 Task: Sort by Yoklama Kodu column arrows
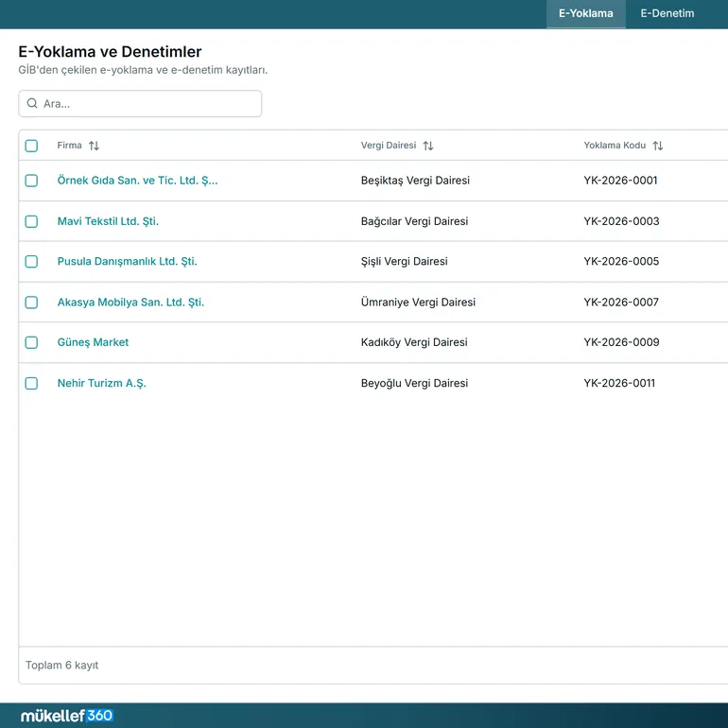tap(657, 146)
